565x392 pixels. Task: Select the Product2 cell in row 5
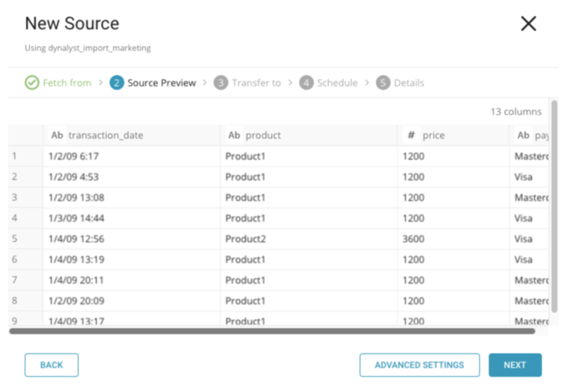coord(246,239)
